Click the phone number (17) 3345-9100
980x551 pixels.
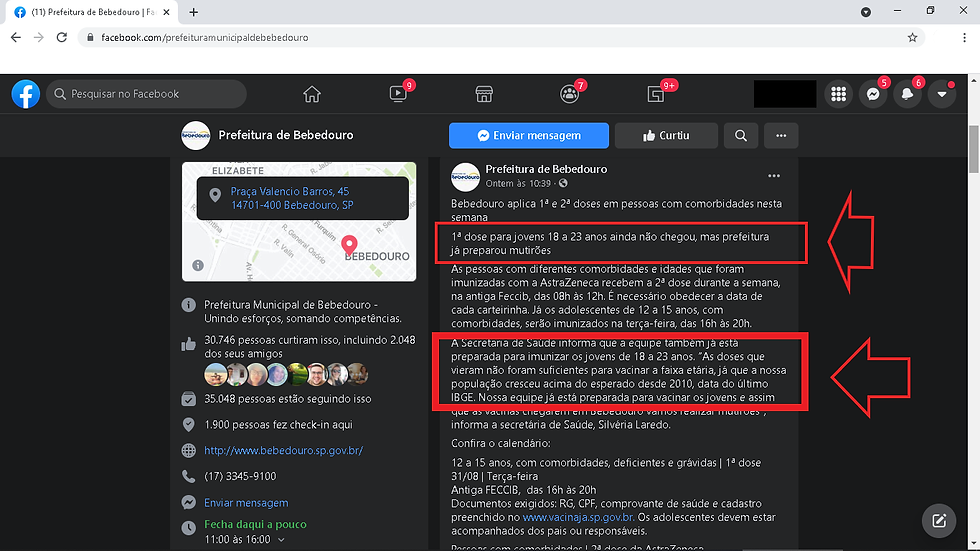coord(240,477)
